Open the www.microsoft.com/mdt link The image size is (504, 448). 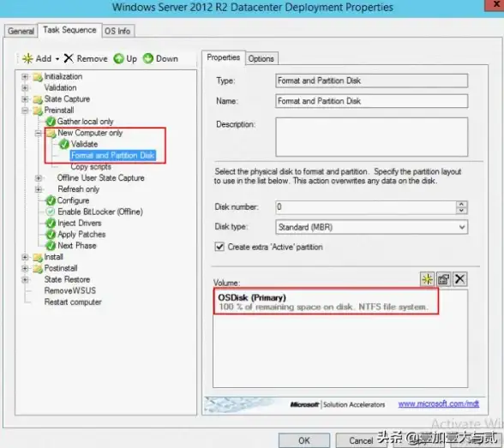coord(439,403)
